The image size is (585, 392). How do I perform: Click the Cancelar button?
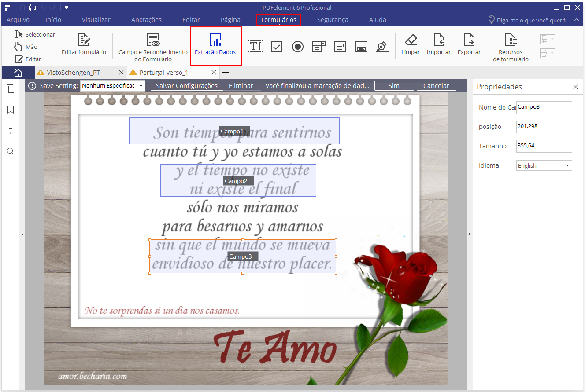point(436,86)
